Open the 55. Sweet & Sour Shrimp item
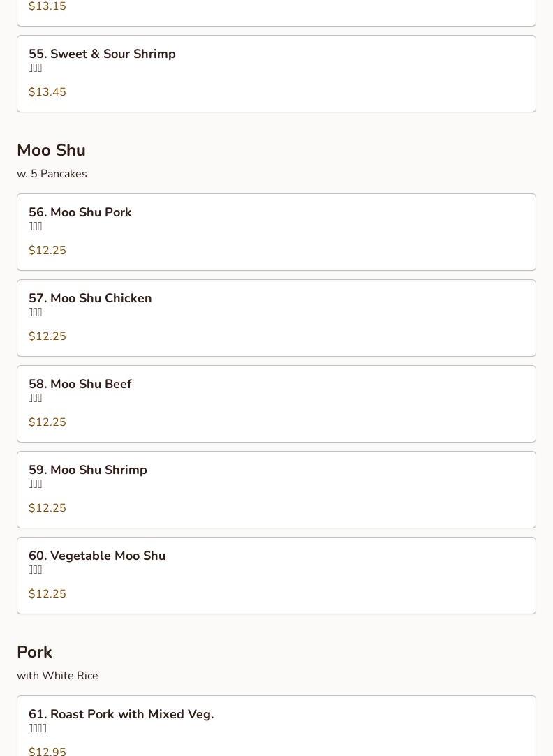Screen dimensions: 553x756 click(102, 54)
